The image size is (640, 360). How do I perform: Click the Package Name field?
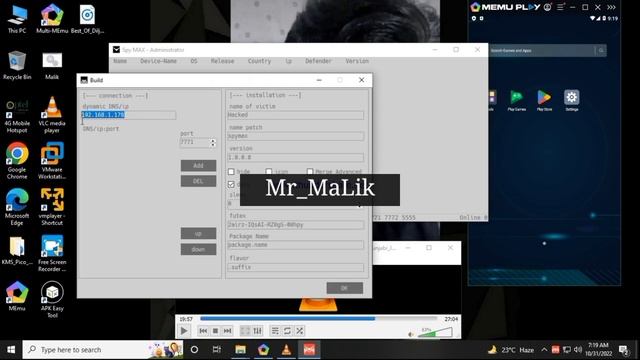[x=296, y=245]
